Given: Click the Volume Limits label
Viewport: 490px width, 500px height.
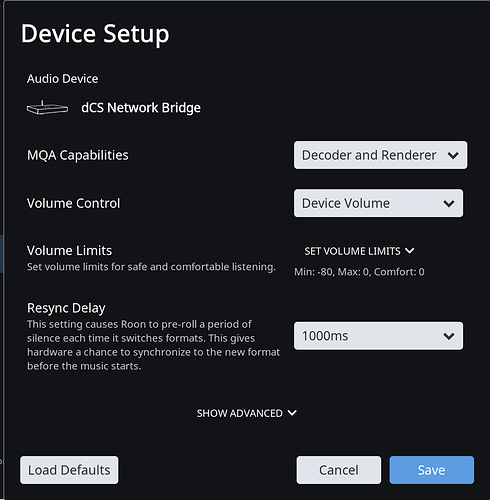Looking at the screenshot, I should (69, 251).
